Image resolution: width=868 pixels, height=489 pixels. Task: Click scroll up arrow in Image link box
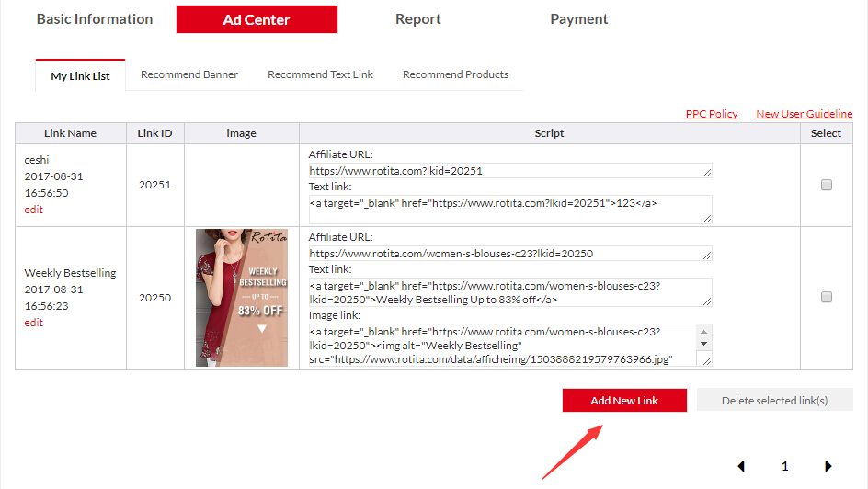coord(703,332)
